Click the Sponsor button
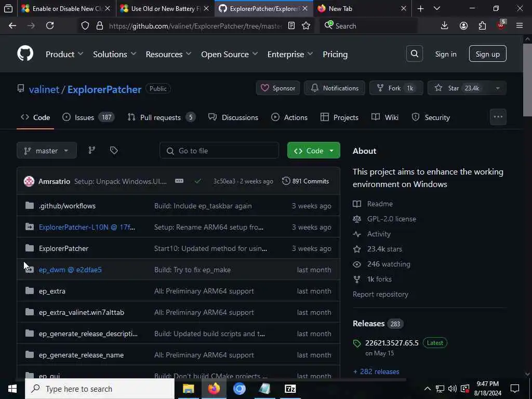 tap(278, 88)
